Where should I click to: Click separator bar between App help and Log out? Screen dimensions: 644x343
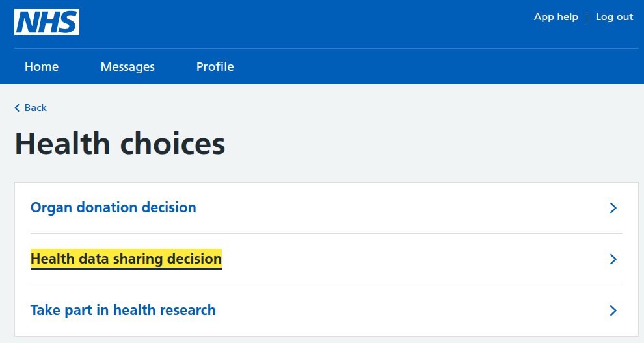pyautogui.click(x=587, y=18)
